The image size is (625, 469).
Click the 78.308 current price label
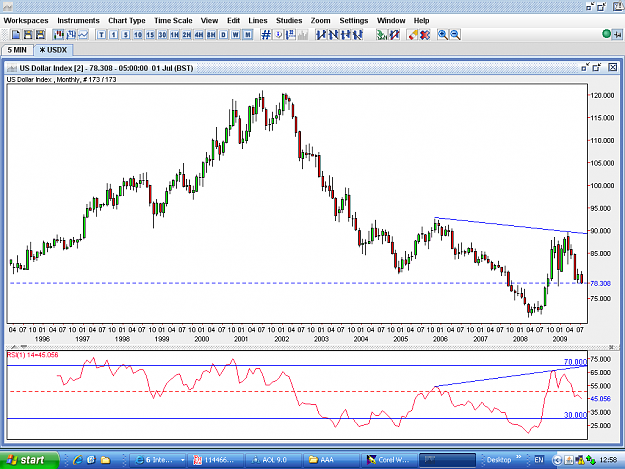pyautogui.click(x=600, y=284)
